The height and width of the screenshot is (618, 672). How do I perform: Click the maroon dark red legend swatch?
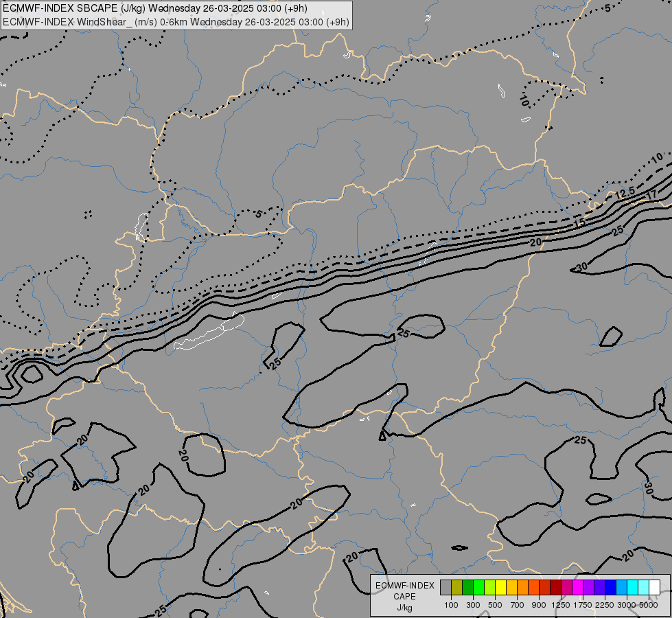pos(555,588)
